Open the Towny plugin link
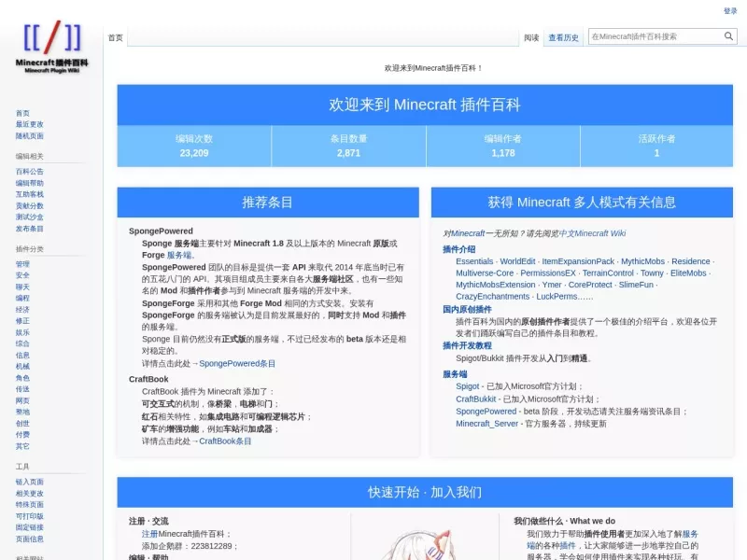Image resolution: width=747 pixels, height=560 pixels. pos(652,273)
